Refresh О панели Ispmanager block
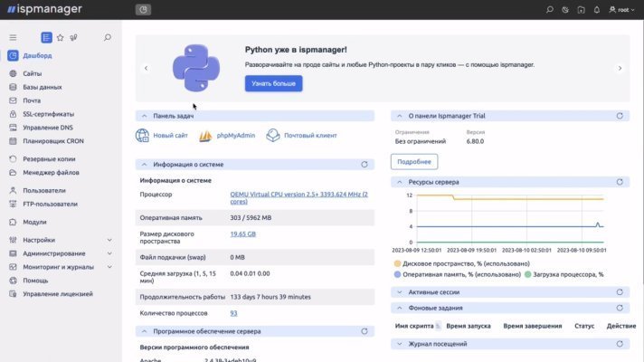This screenshot has width=644, height=362. click(620, 116)
